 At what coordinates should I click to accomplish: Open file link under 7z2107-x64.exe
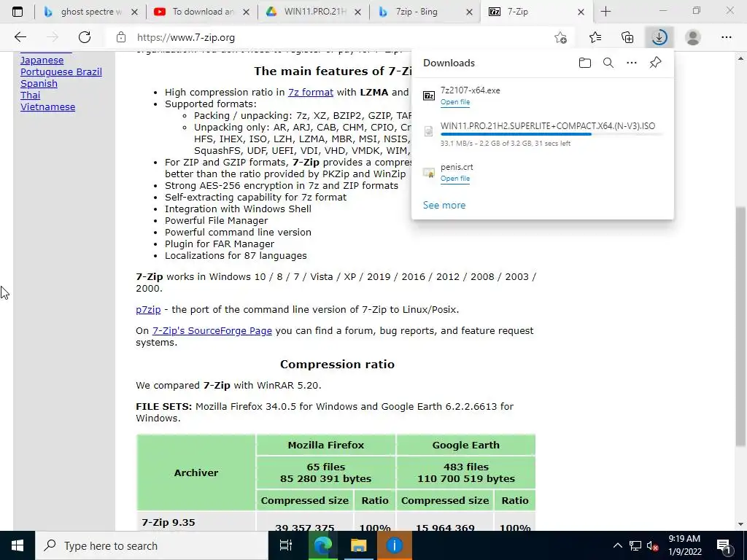(x=455, y=102)
